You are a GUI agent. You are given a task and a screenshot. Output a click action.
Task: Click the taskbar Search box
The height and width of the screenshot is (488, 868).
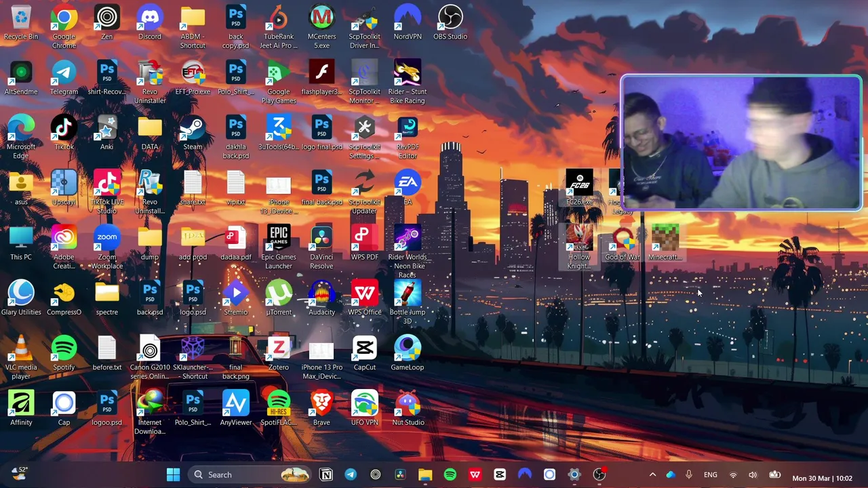point(248,475)
